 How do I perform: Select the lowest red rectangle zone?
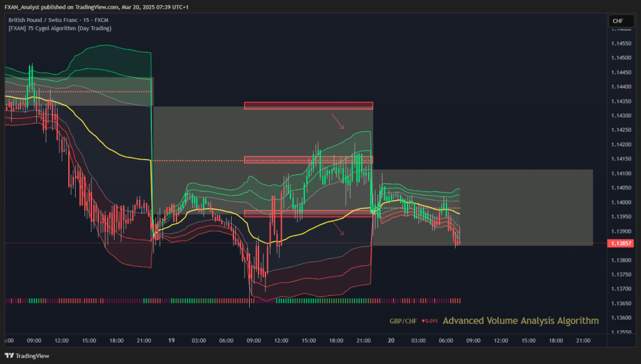(x=308, y=214)
